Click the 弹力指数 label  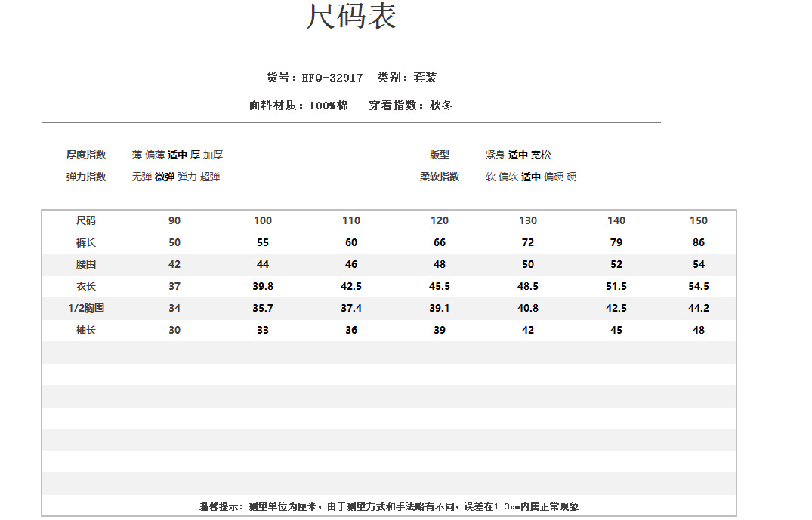point(86,177)
